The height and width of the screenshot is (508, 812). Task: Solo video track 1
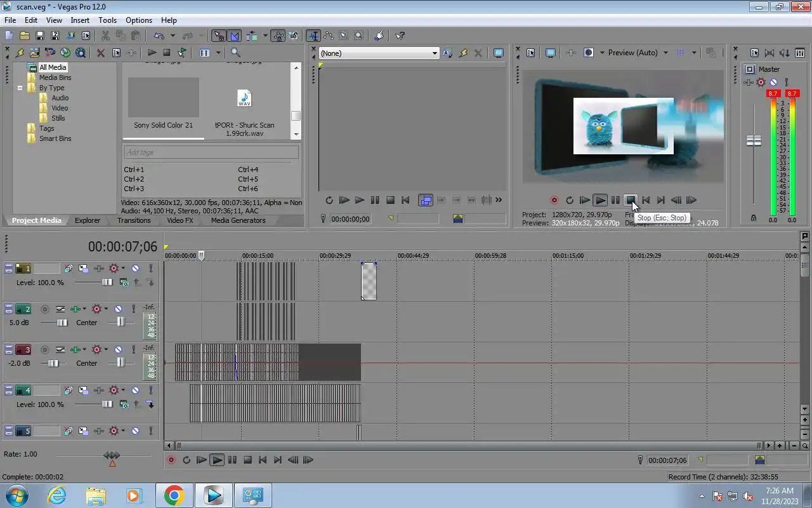coord(150,269)
